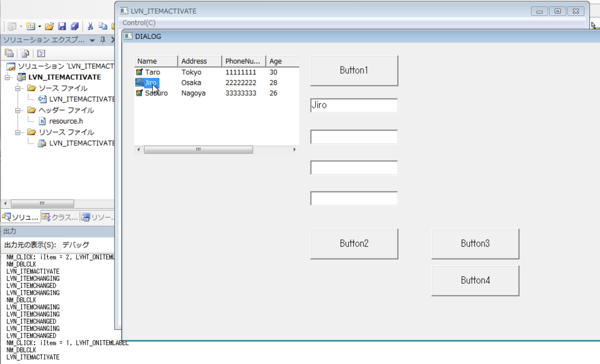Image resolution: width=600 pixels, height=364 pixels.
Task: Select the bold LVN_ITEMACTIVATE project node
Action: 64,77
